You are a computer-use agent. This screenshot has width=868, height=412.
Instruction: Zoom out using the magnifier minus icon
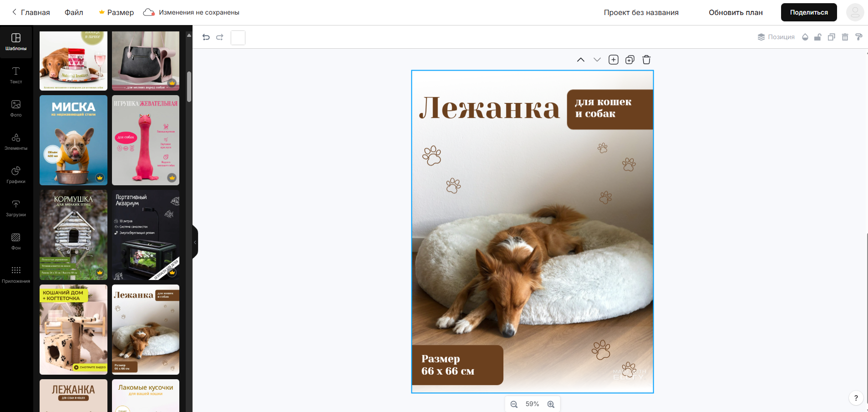click(514, 404)
